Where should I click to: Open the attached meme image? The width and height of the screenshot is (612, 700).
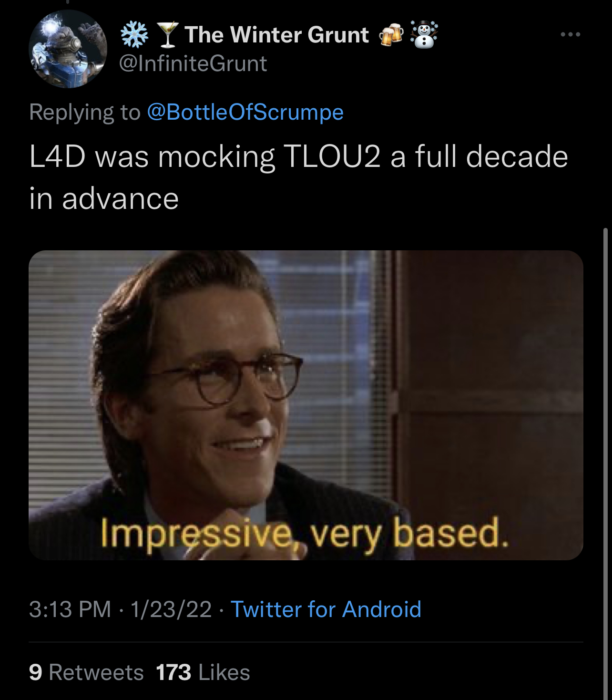pos(306,405)
